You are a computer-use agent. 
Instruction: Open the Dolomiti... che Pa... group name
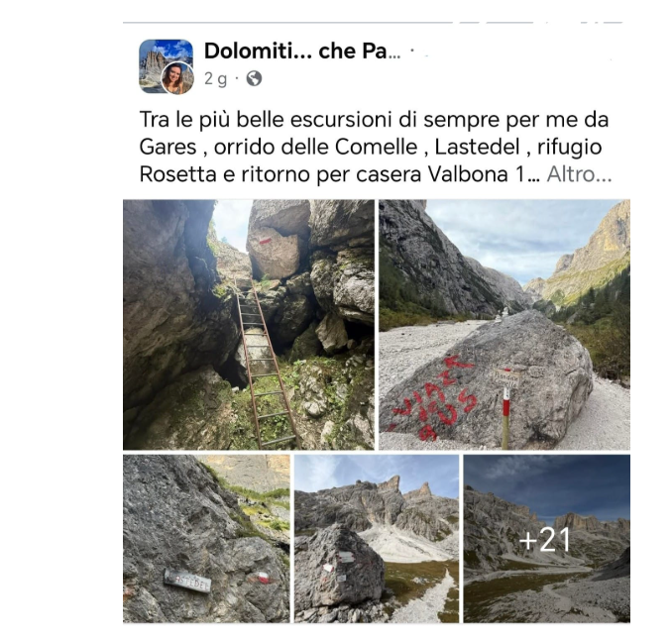pos(302,51)
